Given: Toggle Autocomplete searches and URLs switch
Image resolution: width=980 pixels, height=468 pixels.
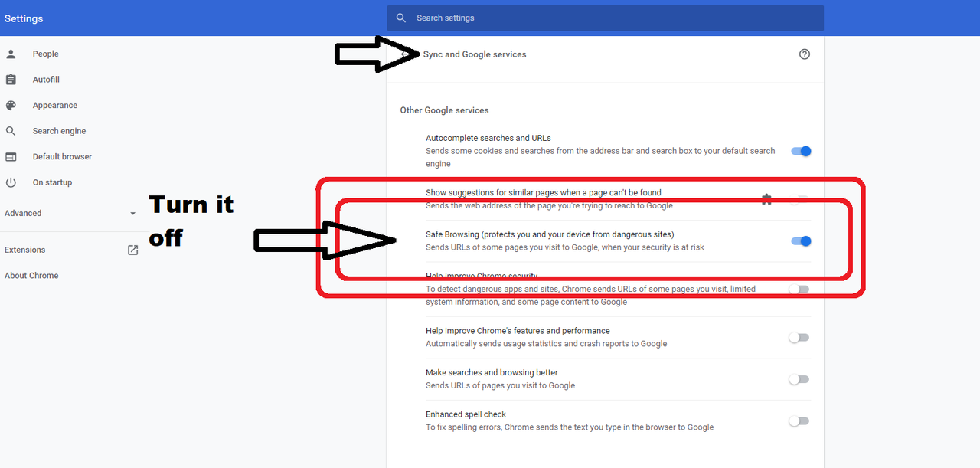Looking at the screenshot, I should tap(800, 151).
